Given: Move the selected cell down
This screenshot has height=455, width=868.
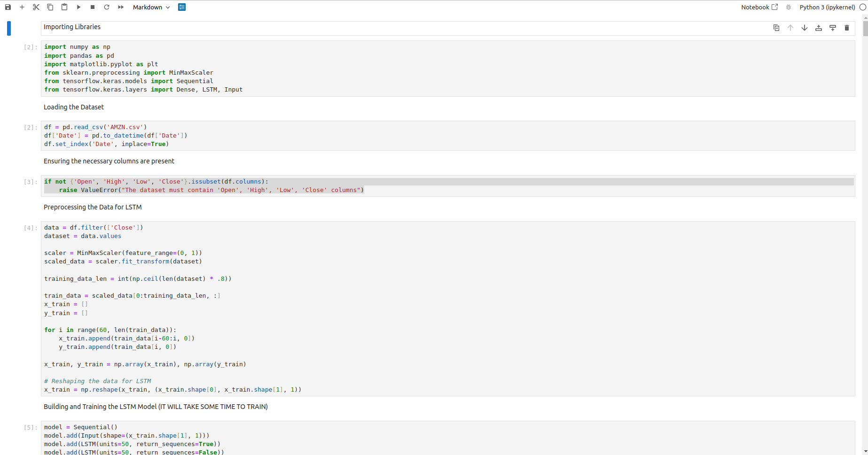Looking at the screenshot, I should click(x=805, y=28).
